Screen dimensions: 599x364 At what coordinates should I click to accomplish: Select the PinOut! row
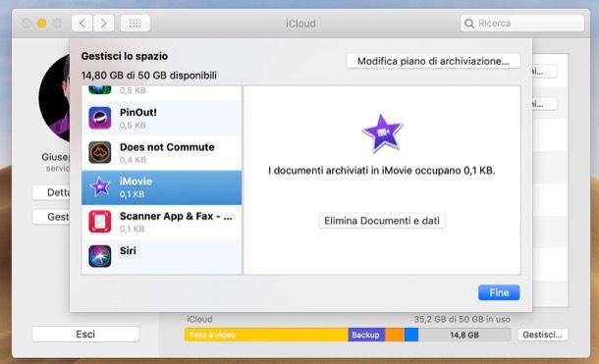[162, 119]
